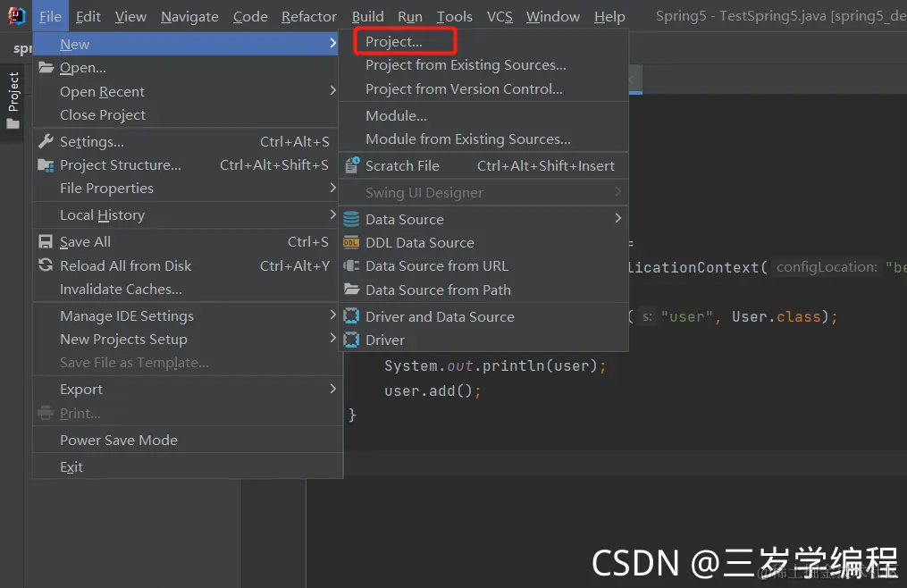Select Driver and Data Source

tap(483, 316)
